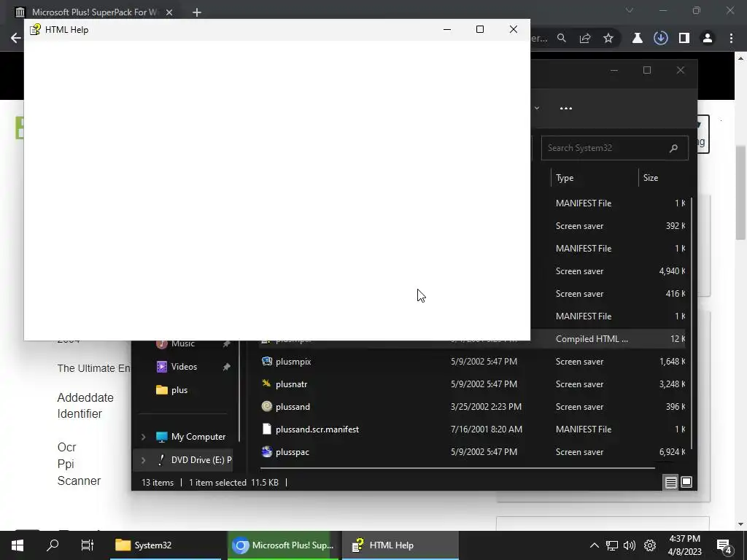Select DVD Drive (E:) in navigation pane
747x560 pixels.
201,460
